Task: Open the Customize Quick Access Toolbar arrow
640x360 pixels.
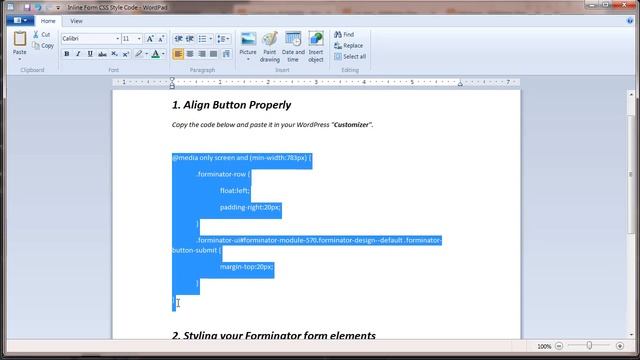Action: 58,8
